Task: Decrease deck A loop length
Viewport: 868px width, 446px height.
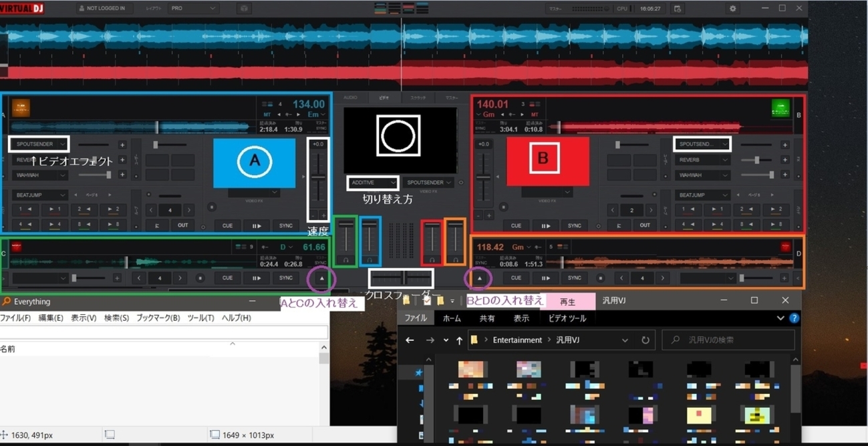Action: point(151,210)
